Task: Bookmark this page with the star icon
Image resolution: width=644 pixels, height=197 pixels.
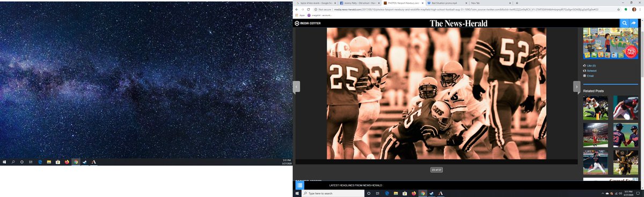Action: click(x=618, y=10)
